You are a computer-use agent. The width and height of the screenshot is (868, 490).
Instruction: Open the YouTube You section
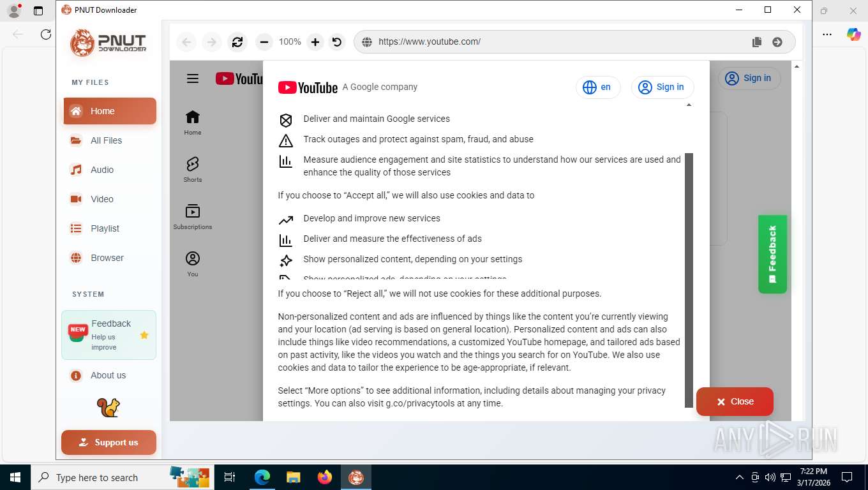[193, 264]
